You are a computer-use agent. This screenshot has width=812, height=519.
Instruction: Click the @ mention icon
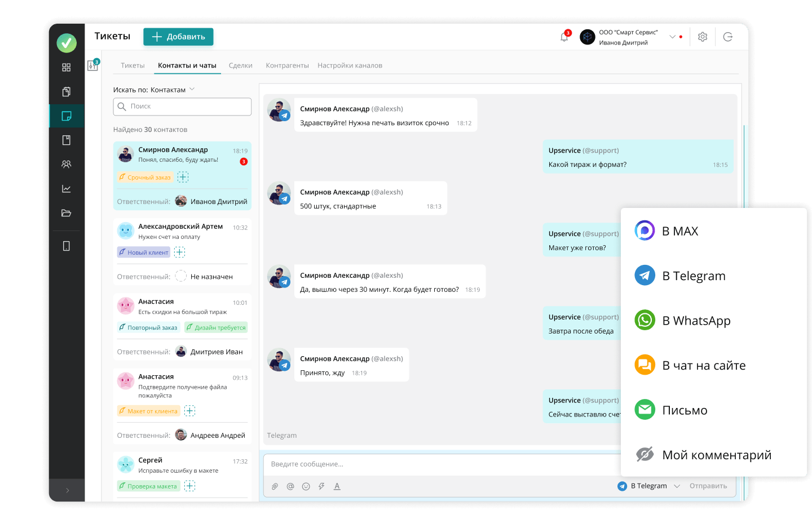[290, 486]
